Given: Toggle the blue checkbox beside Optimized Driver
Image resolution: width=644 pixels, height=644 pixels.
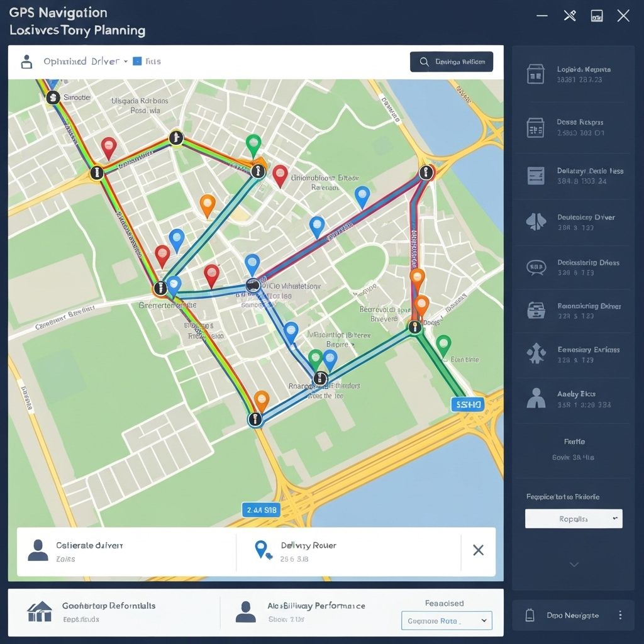Looking at the screenshot, I should pyautogui.click(x=138, y=62).
